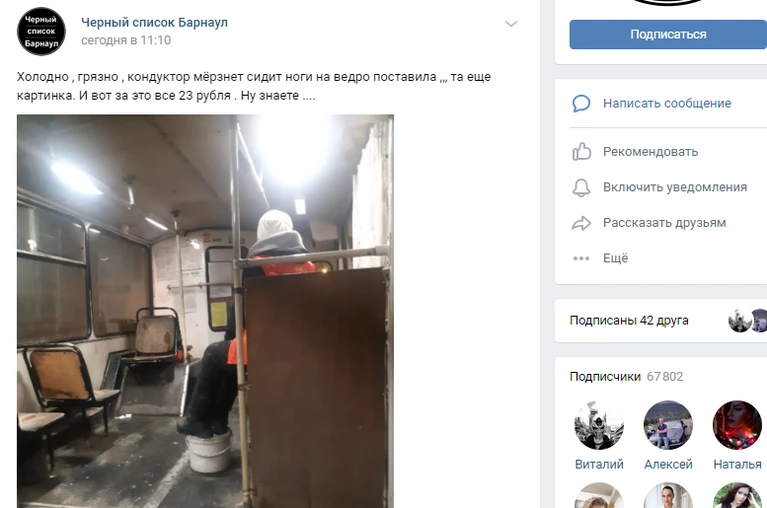
Task: Open the post timestamp сегодня в 11:10
Action: pyautogui.click(x=126, y=40)
